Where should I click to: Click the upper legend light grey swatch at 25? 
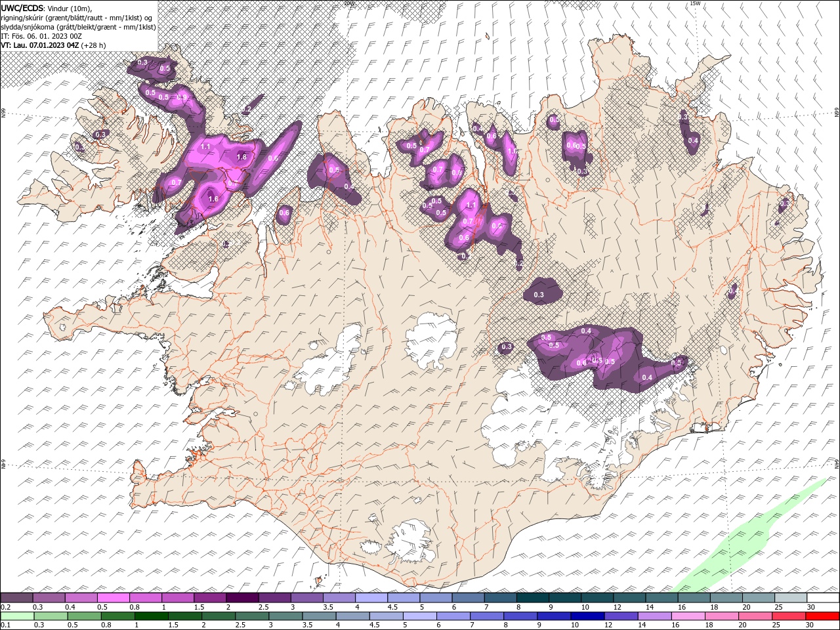pos(791,598)
